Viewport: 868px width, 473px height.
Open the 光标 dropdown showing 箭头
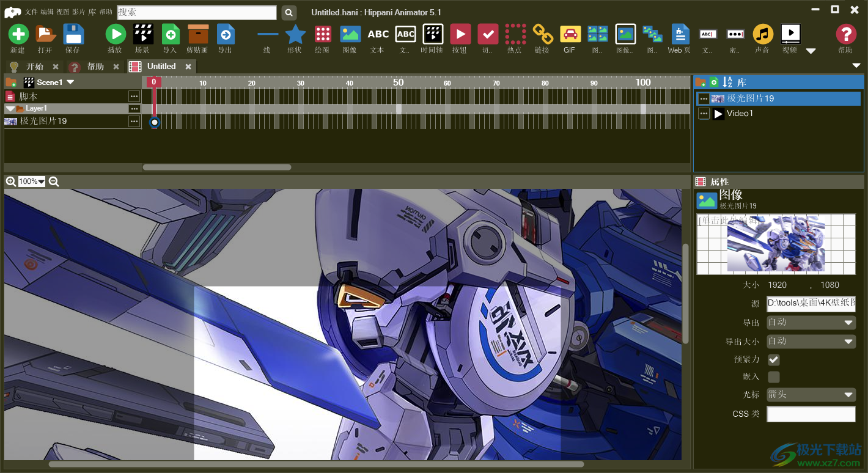click(x=811, y=395)
